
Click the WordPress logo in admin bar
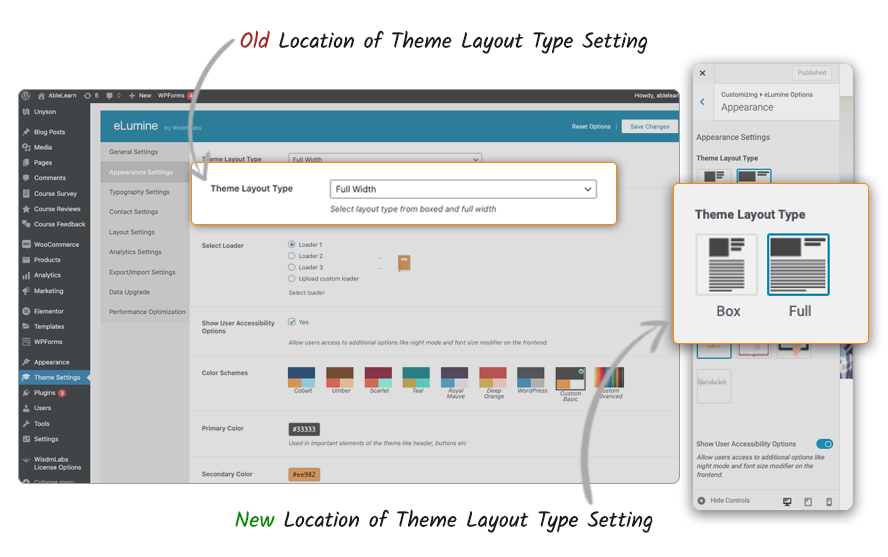27,96
